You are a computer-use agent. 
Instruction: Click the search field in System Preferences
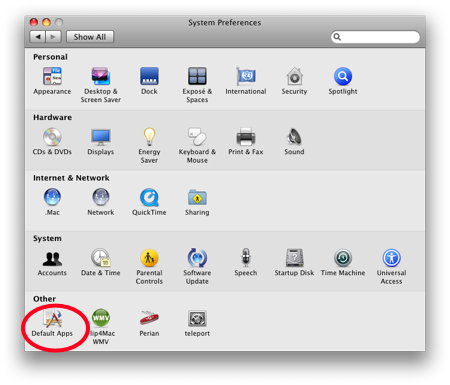pos(375,37)
